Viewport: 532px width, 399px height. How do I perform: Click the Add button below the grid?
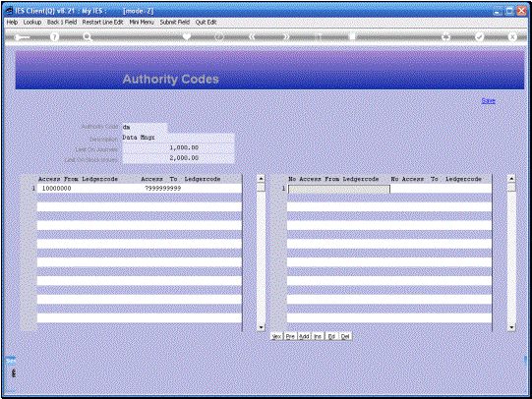click(304, 336)
